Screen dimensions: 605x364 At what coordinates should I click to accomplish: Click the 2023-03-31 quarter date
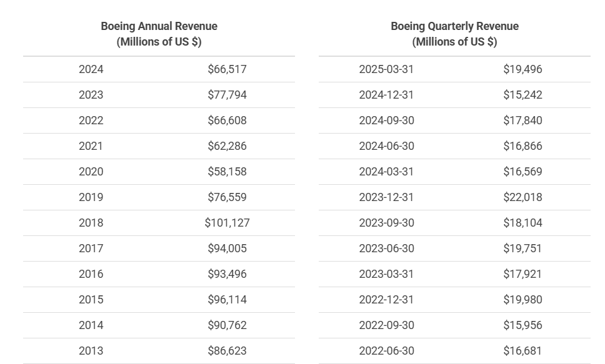386,274
